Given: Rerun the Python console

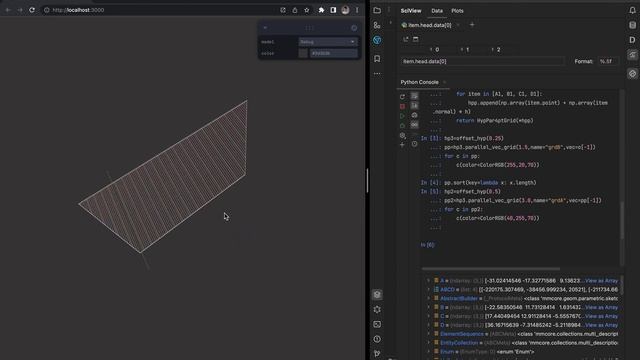Looking at the screenshot, I should click(x=402, y=97).
